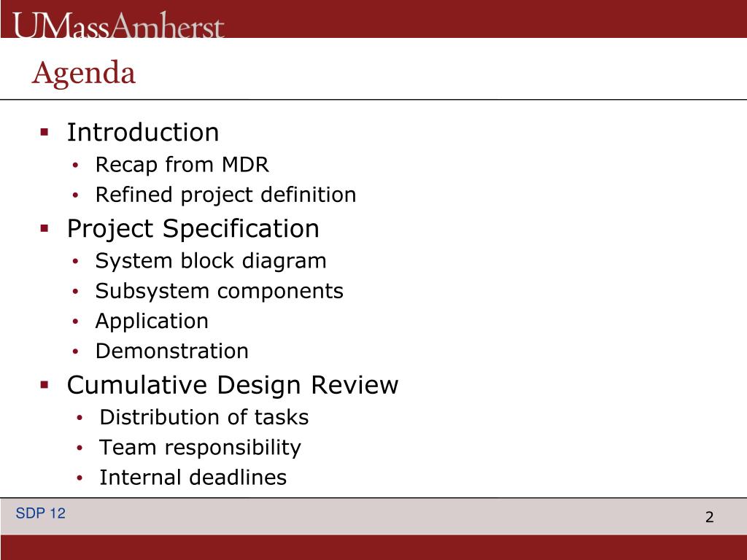Select the System block diagram item

tap(211, 261)
